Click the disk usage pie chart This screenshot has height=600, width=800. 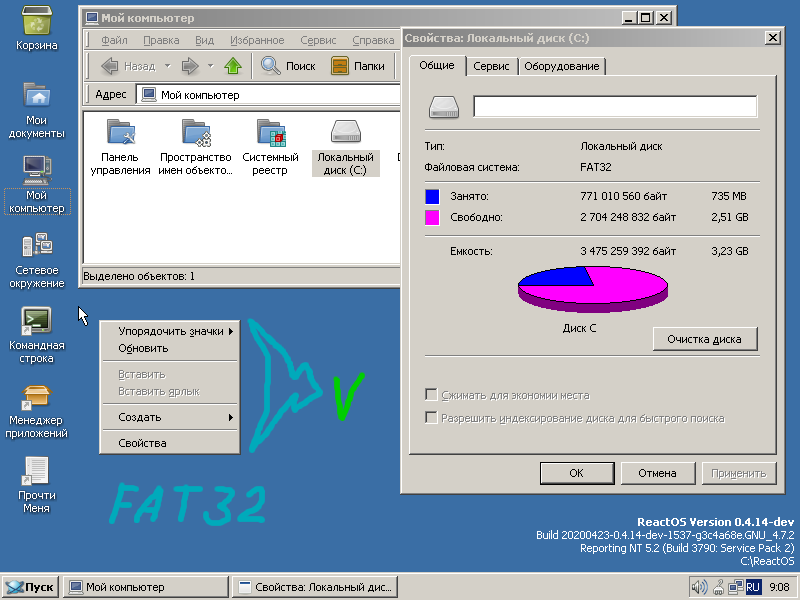(593, 289)
